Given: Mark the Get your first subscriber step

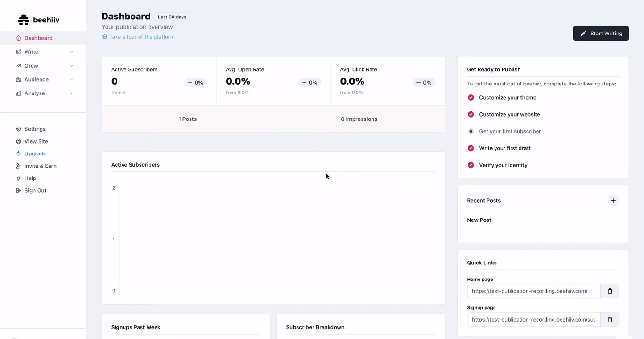Looking at the screenshot, I should (471, 131).
